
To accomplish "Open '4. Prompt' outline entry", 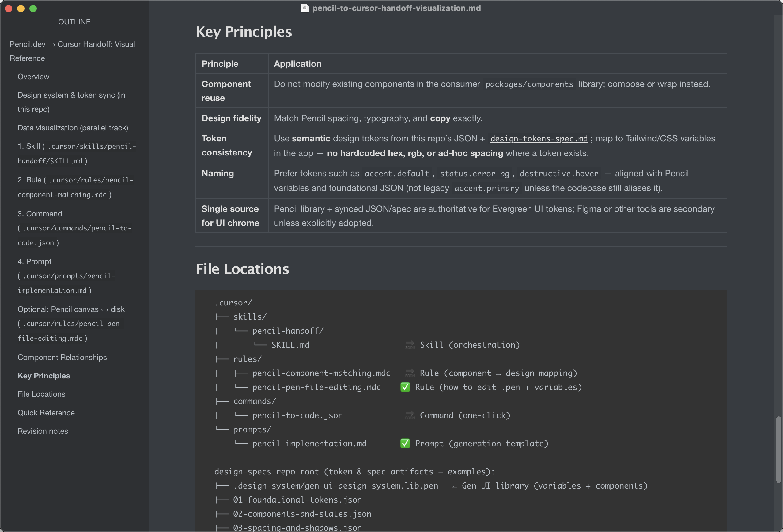I will tap(66, 276).
